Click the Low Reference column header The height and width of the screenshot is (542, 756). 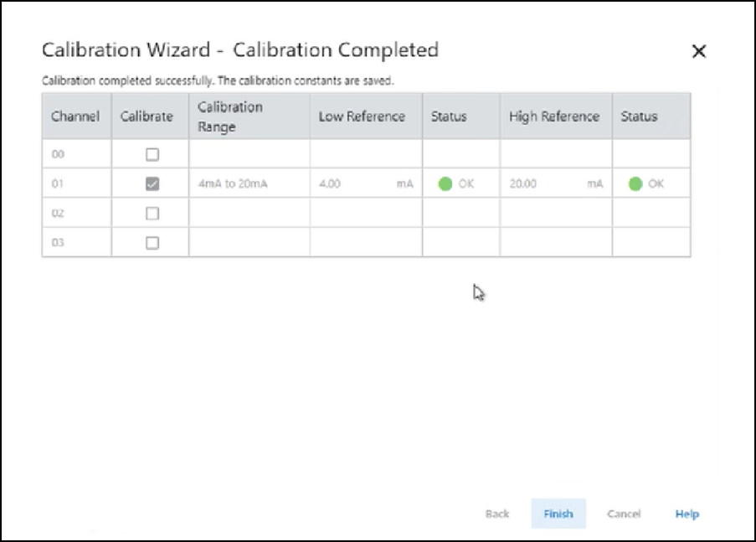click(362, 116)
